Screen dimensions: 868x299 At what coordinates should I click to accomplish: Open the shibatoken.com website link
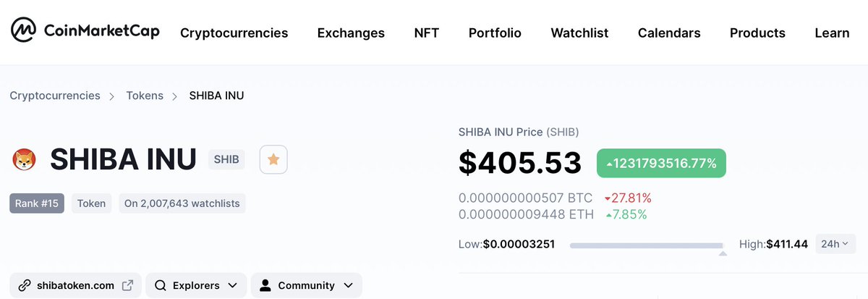click(75, 285)
